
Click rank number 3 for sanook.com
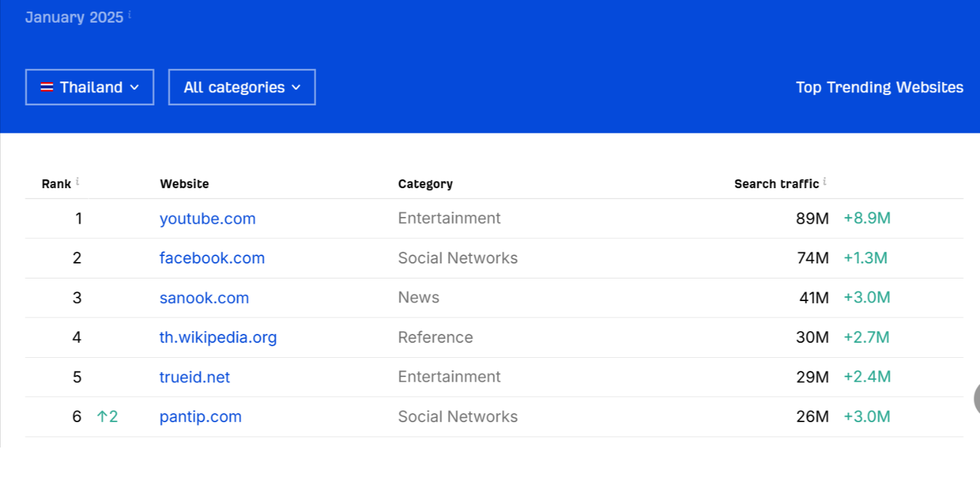pyautogui.click(x=77, y=298)
